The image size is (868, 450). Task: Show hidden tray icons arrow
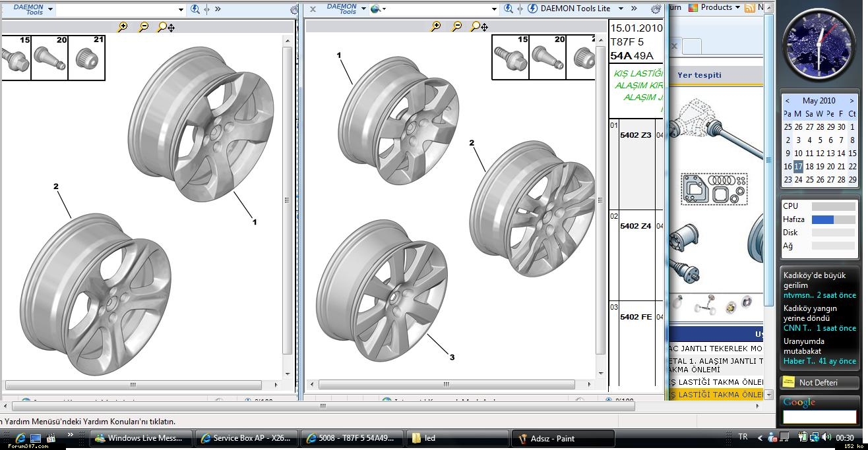coord(760,437)
